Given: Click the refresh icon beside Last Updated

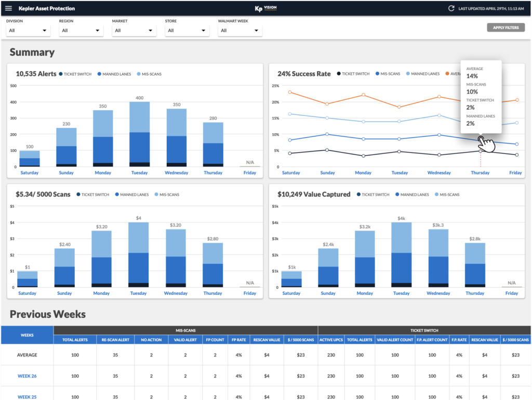Looking at the screenshot, I should tap(451, 8).
